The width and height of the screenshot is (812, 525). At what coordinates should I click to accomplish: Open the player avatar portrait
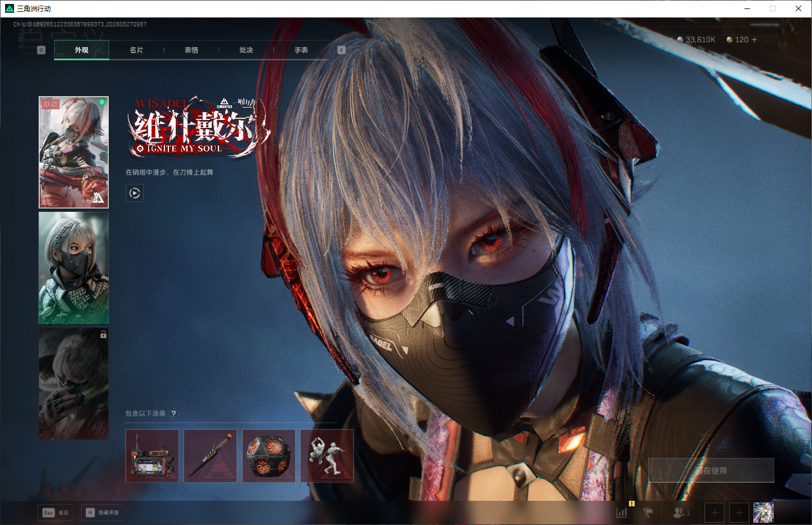[x=764, y=513]
